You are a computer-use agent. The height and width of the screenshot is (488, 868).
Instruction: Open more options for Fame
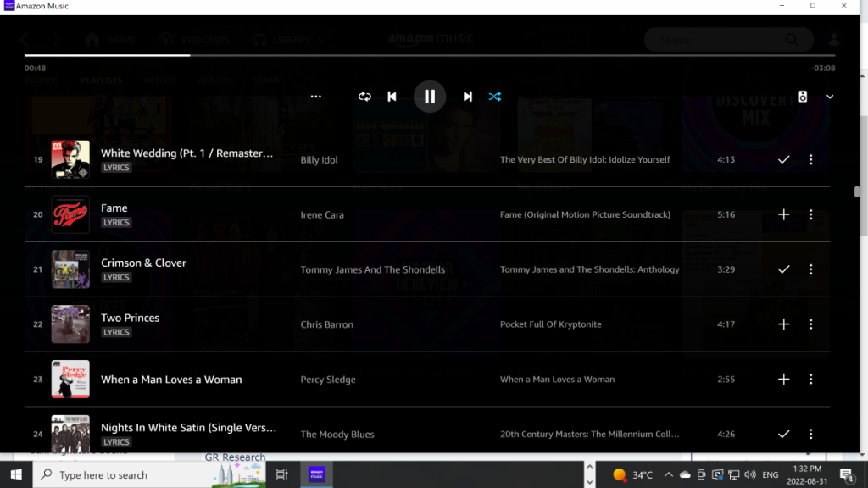[811, 214]
